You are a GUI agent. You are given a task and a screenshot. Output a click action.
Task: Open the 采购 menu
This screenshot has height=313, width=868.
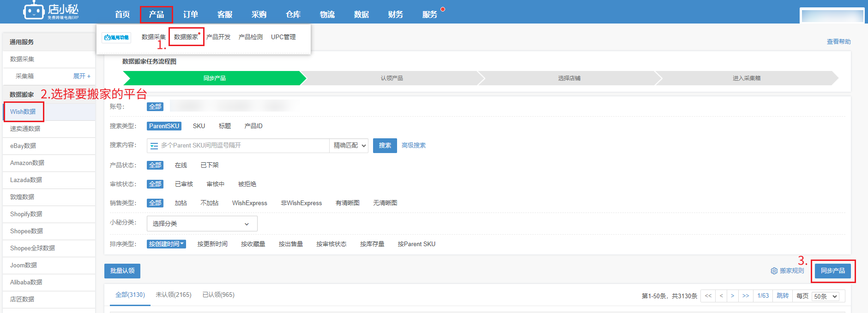click(259, 14)
